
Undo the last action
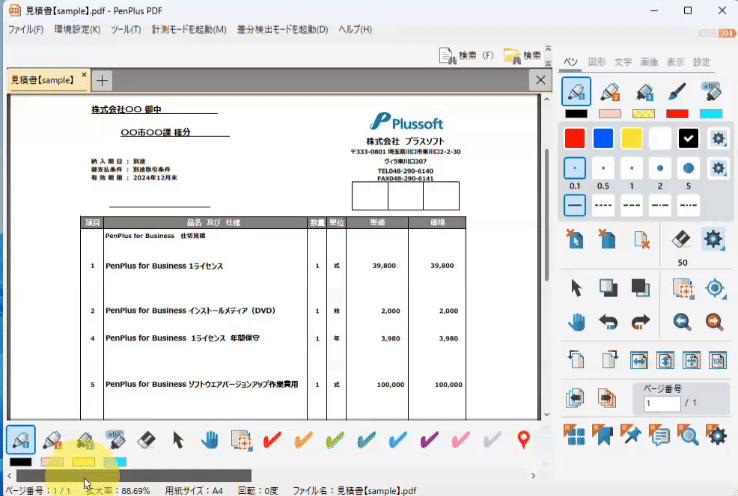[608, 322]
